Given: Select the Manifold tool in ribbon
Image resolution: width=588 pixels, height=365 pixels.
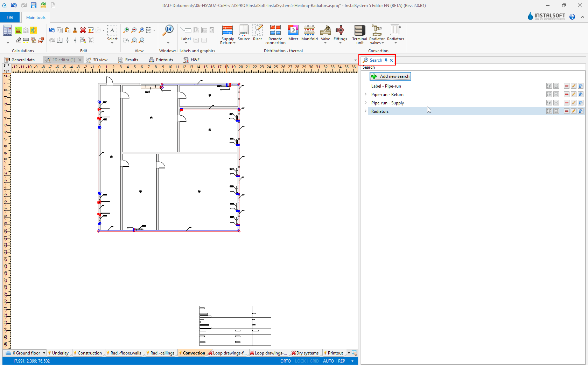Looking at the screenshot, I should (x=309, y=33).
